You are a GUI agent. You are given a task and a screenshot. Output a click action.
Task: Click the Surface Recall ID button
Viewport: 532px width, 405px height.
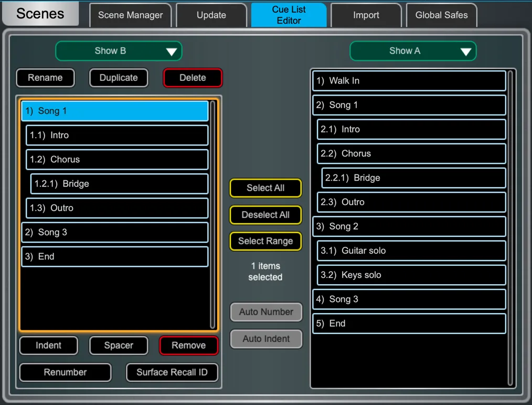[172, 372]
